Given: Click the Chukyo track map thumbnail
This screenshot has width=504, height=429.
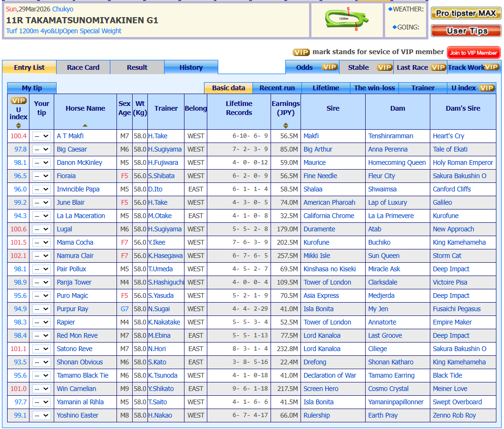Looking at the screenshot, I should [x=347, y=19].
